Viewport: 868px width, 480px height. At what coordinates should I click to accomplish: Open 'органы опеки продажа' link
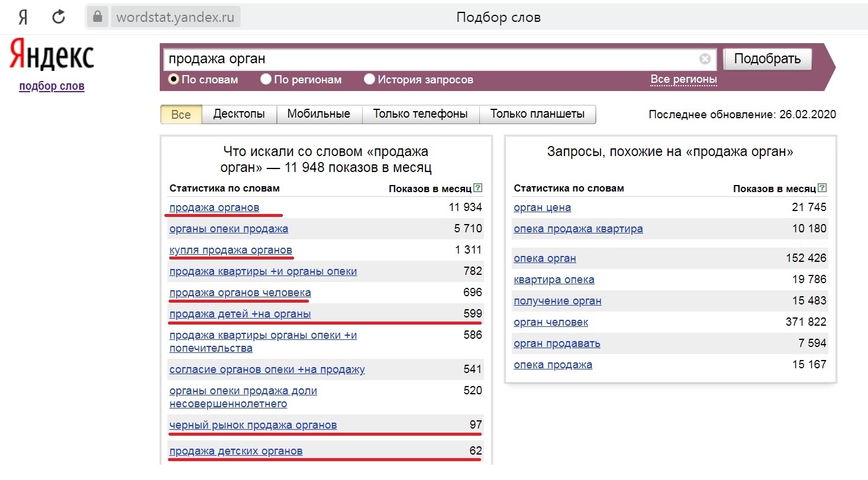click(228, 229)
